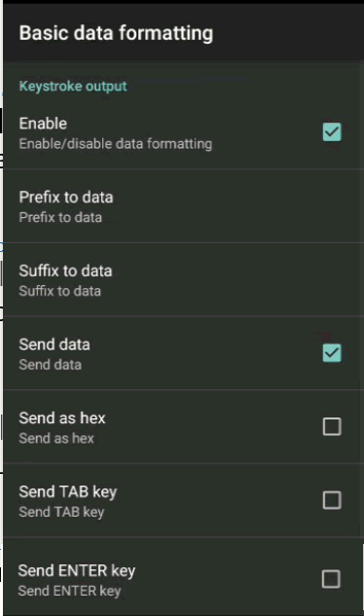Click the 'Enable/disable data formatting' description text
Viewport: 364px width, 616px height.
pos(116,144)
